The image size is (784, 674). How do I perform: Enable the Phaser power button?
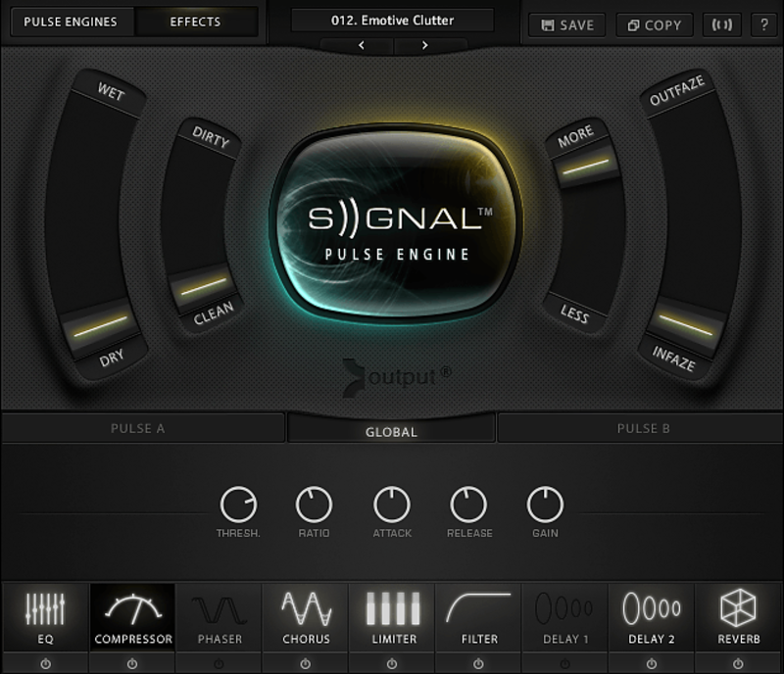[x=219, y=664]
